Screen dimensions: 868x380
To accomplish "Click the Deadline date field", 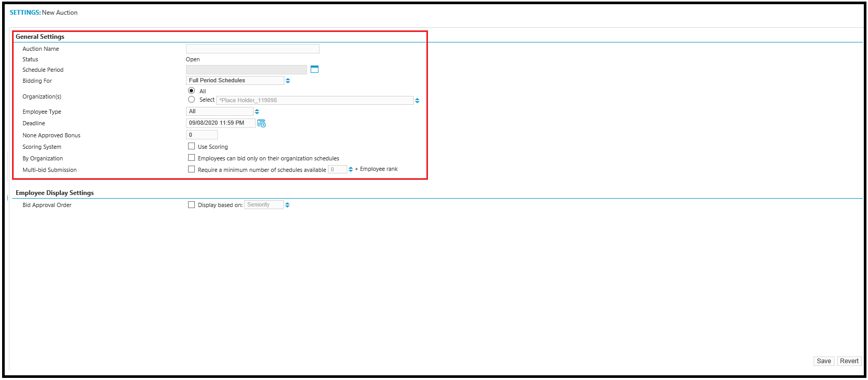I will click(x=221, y=123).
